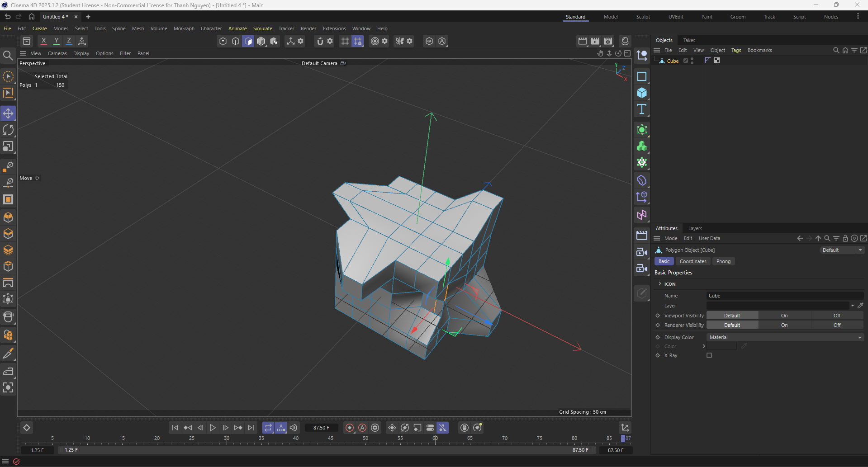The height and width of the screenshot is (467, 868).
Task: Open the Display Color dropdown
Action: [859, 337]
